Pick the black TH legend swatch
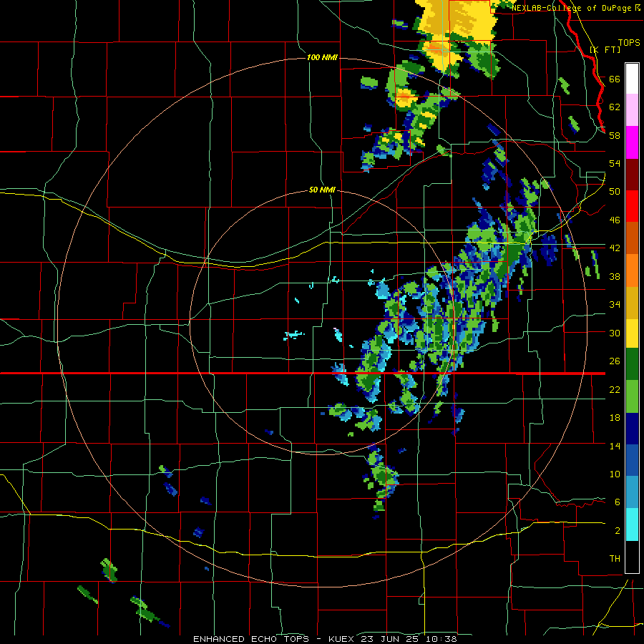 (x=632, y=557)
